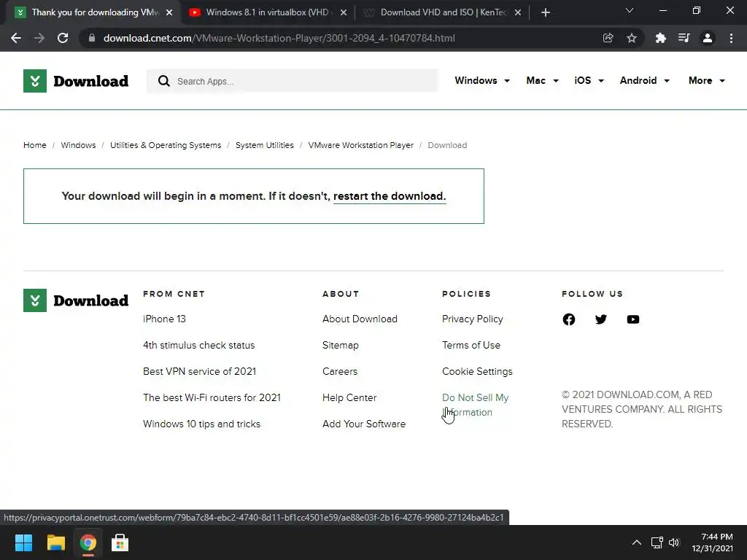Close the Thank you for downloading tab
This screenshot has height=560, width=747.
[169, 12]
